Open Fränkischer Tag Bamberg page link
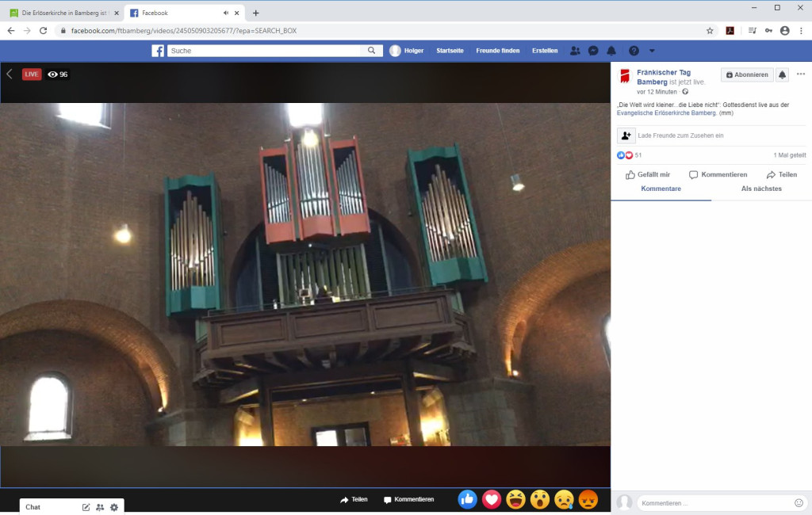812x515 pixels. tap(664, 77)
